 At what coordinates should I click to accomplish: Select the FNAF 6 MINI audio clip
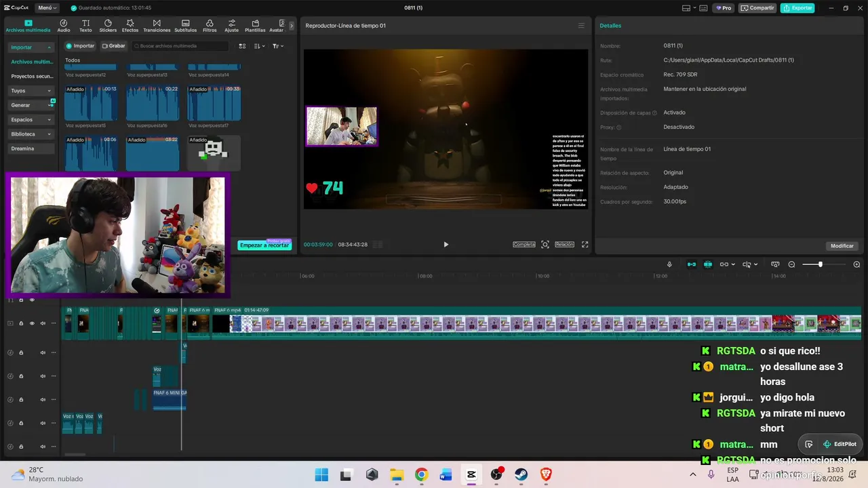(170, 399)
